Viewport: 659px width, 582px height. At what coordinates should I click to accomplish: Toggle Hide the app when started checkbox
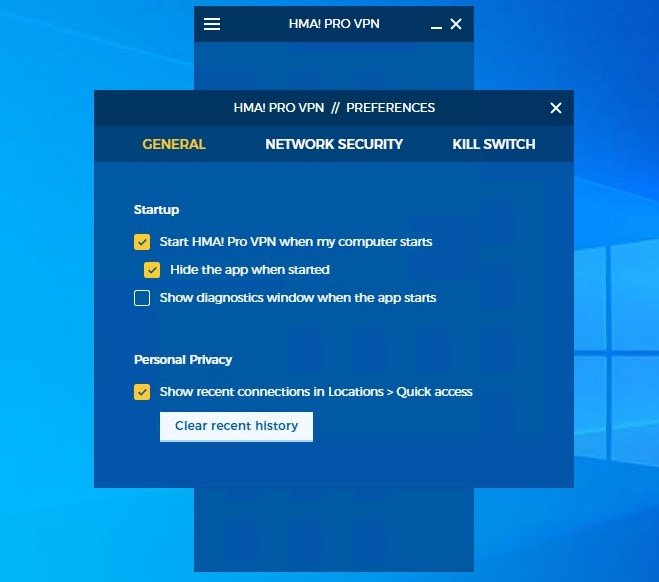[152, 270]
